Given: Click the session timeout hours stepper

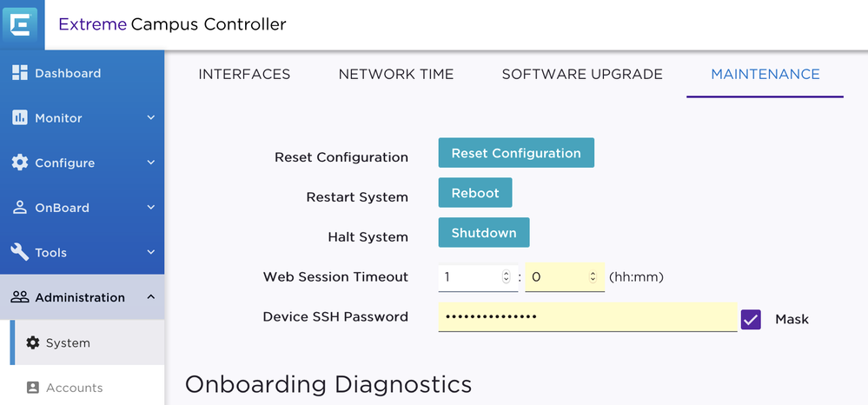Looking at the screenshot, I should point(507,277).
